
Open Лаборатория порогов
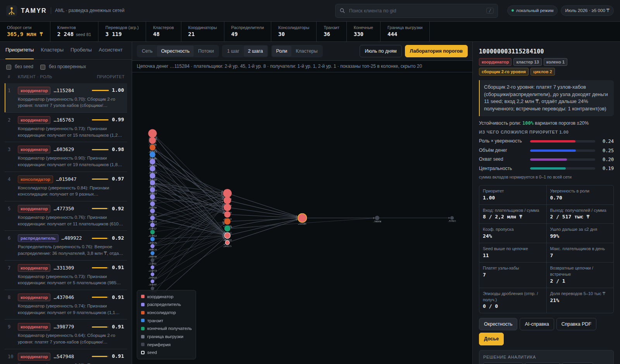436,51
